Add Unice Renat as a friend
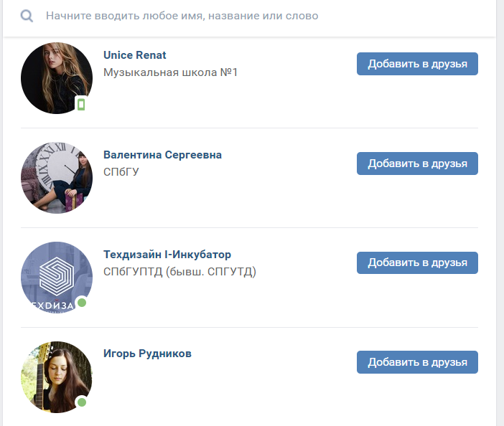504x426 pixels. tap(417, 64)
